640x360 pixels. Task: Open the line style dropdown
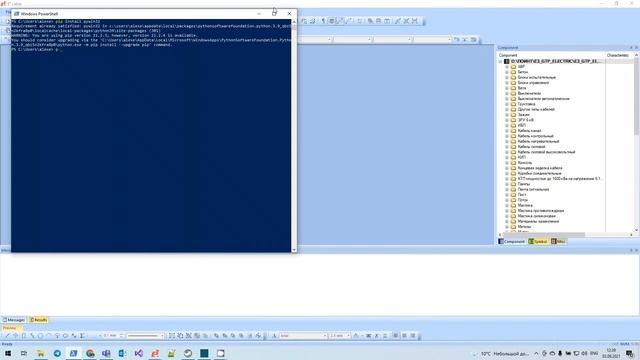pos(162,336)
